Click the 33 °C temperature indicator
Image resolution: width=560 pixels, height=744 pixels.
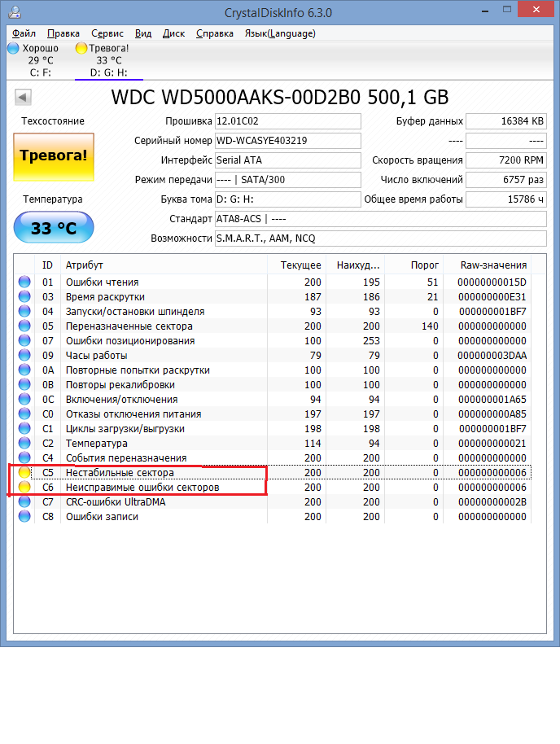[54, 227]
